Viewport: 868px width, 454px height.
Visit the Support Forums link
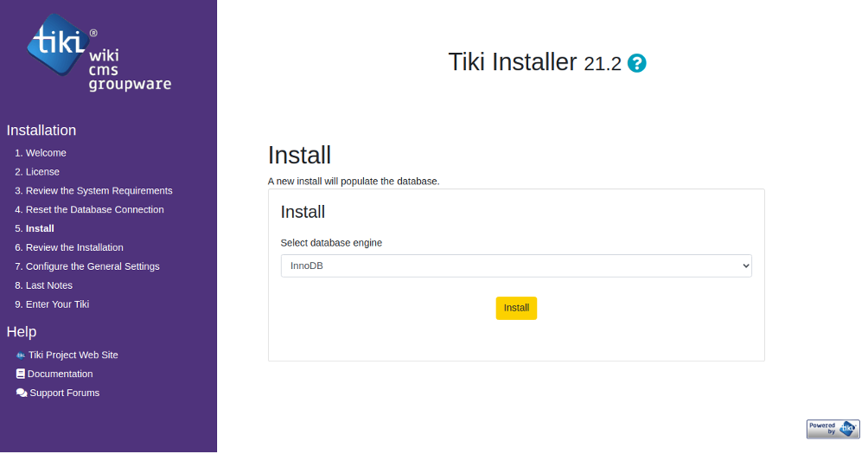click(x=64, y=393)
